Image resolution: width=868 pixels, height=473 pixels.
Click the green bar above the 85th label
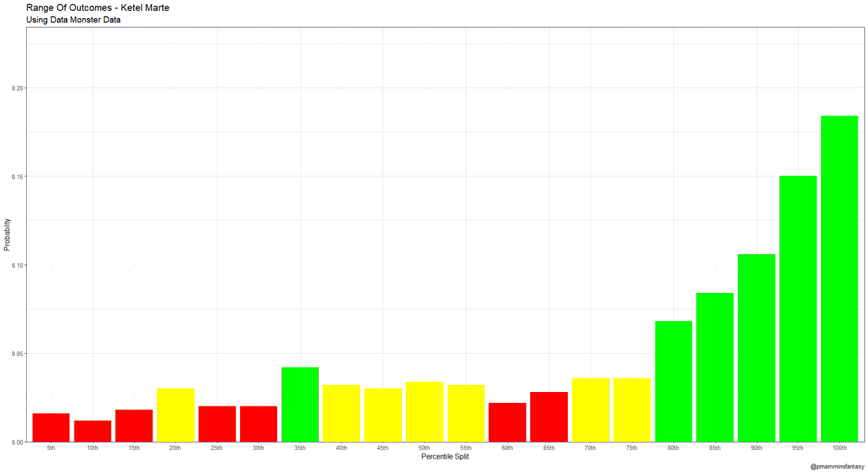point(715,367)
